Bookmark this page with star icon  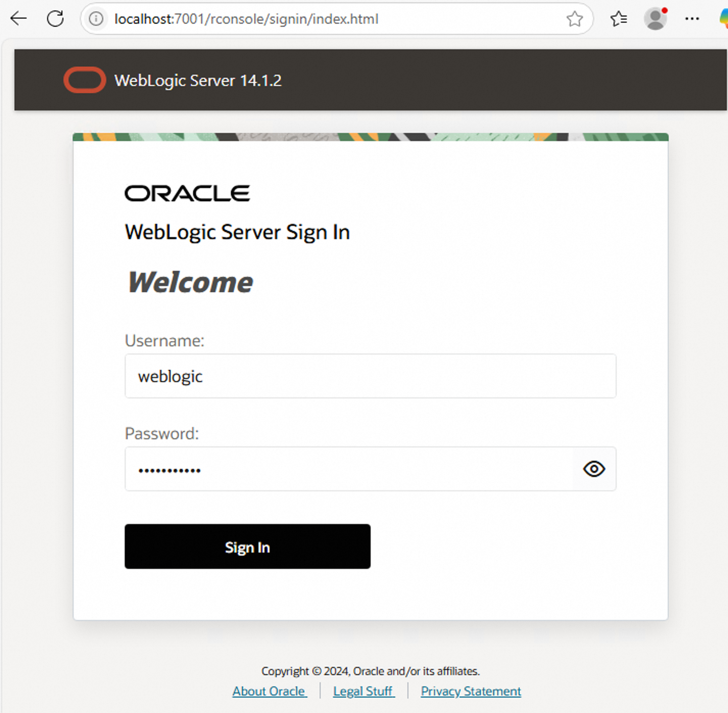pyautogui.click(x=574, y=19)
